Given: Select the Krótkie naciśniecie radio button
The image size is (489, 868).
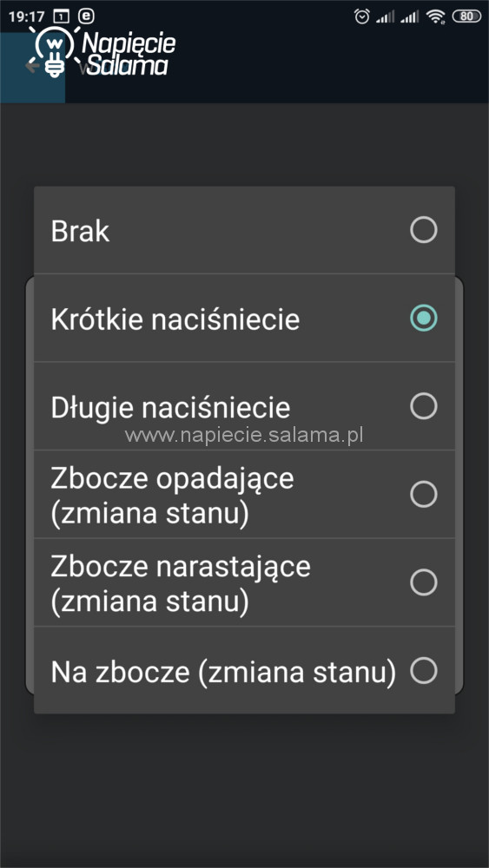Looking at the screenshot, I should click(424, 318).
